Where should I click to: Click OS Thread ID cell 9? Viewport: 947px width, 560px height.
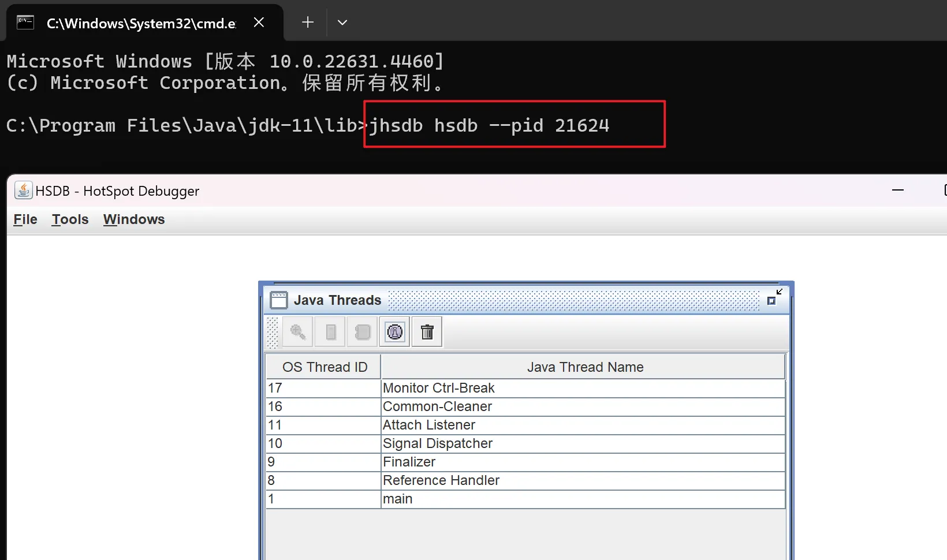click(323, 462)
